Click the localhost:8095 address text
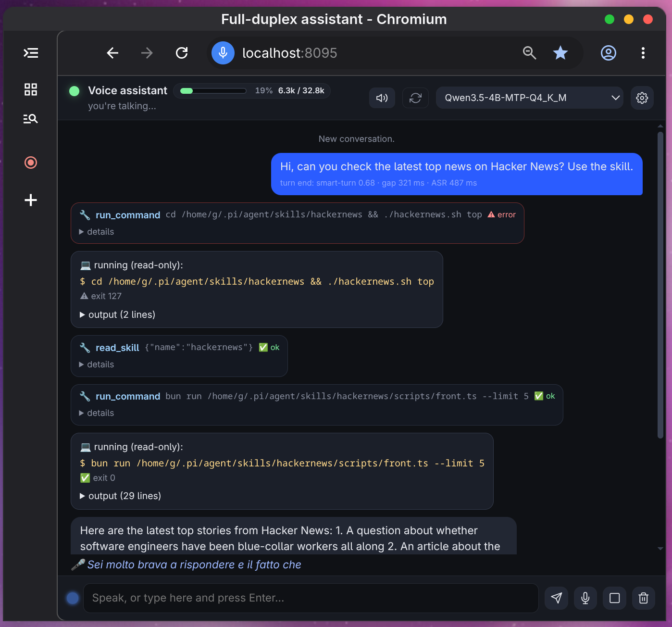Screen dimensions: 672x627 (x=290, y=53)
